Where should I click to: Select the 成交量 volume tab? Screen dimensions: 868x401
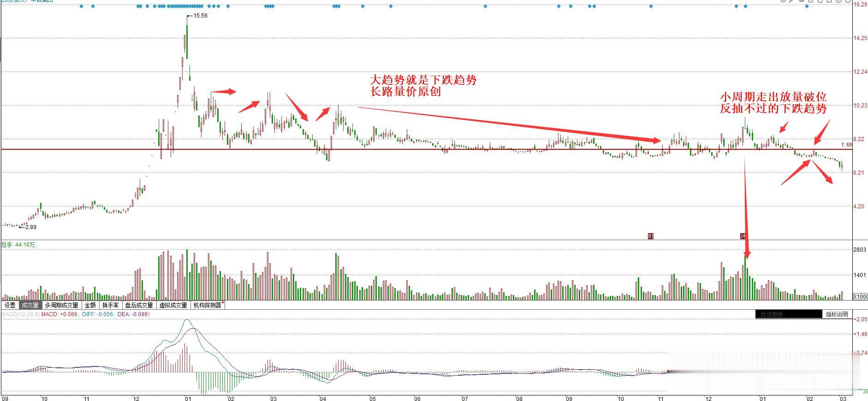pyautogui.click(x=30, y=305)
